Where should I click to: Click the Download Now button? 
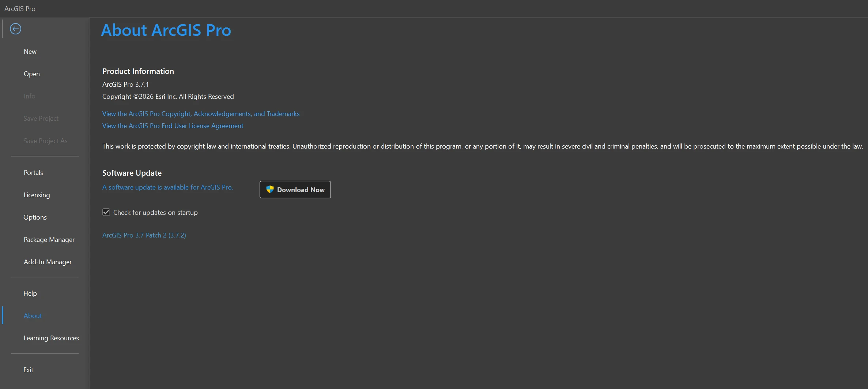click(295, 190)
